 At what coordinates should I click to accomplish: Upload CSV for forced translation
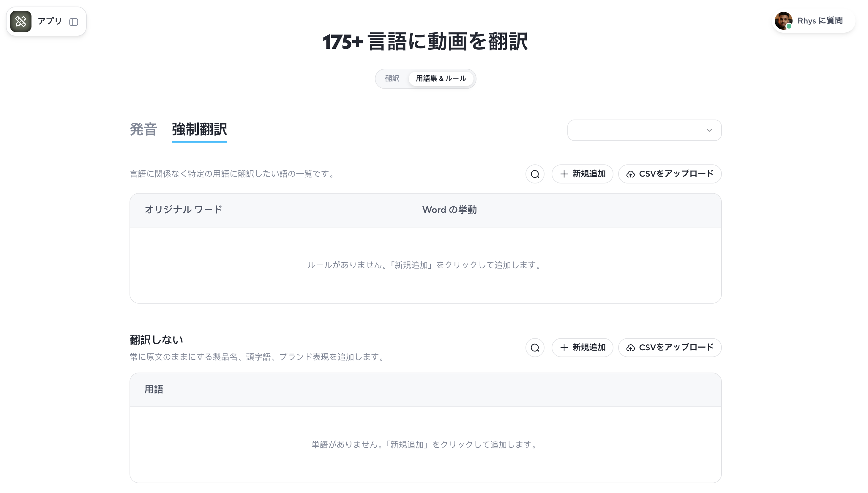670,174
